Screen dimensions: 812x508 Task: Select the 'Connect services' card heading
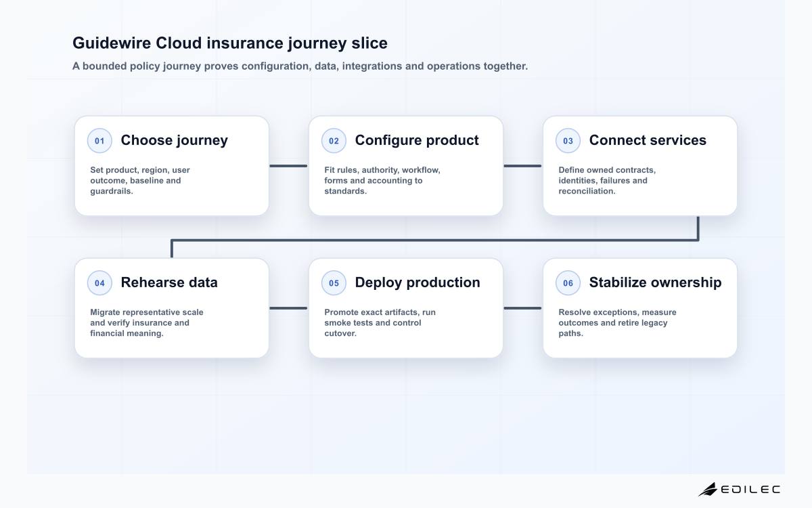pyautogui.click(x=648, y=140)
